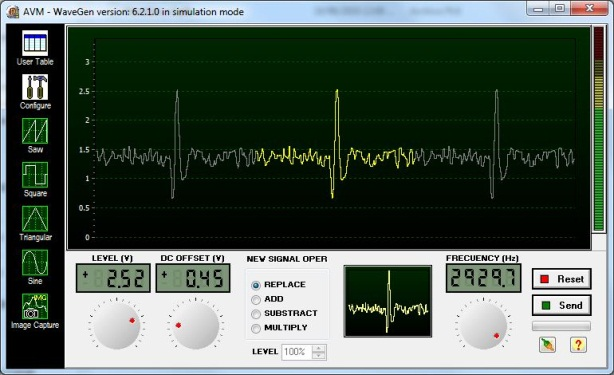This screenshot has height=375, width=614.
Task: Click the LEVEL rotary knob
Action: coord(117,326)
